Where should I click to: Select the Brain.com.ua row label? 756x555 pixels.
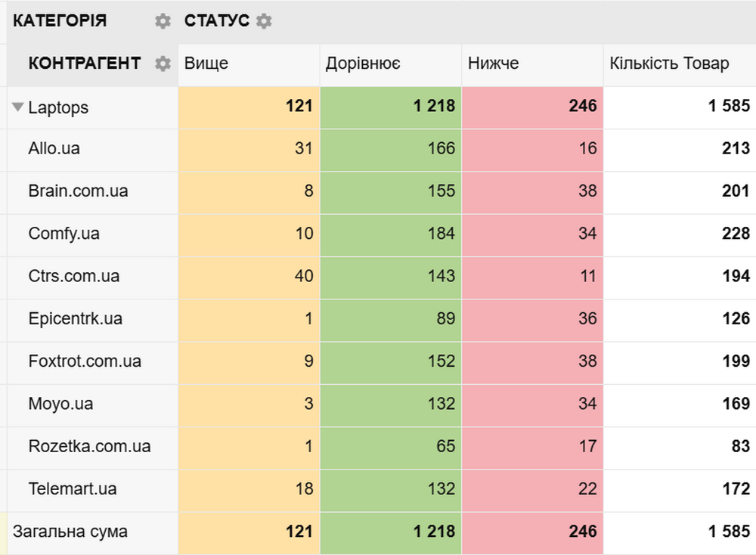pyautogui.click(x=78, y=191)
